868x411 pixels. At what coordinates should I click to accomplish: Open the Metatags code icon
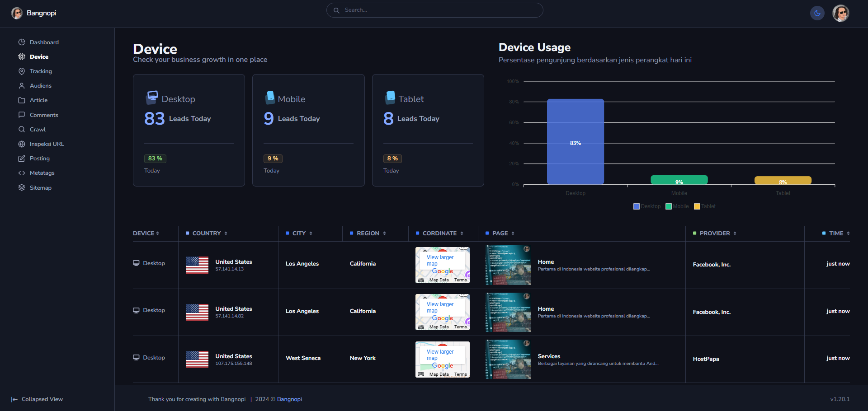[22, 173]
